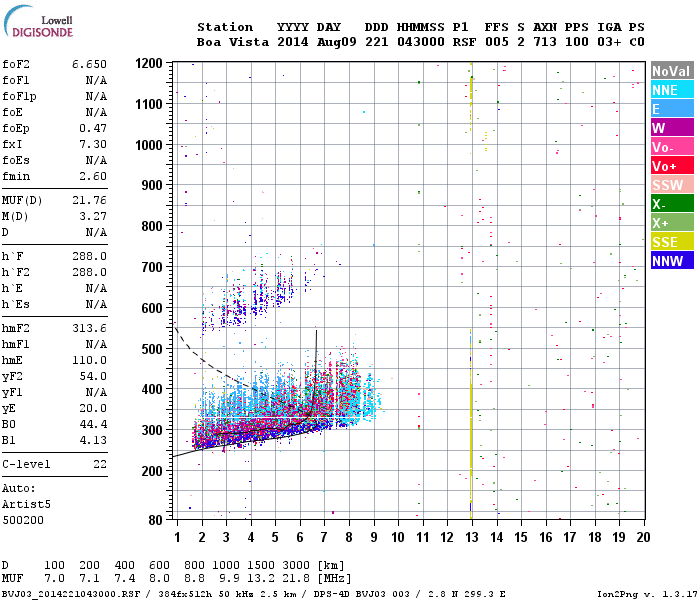The image size is (700, 600).
Task: Select the hmF2 value 313.6
Action: [x=89, y=329]
